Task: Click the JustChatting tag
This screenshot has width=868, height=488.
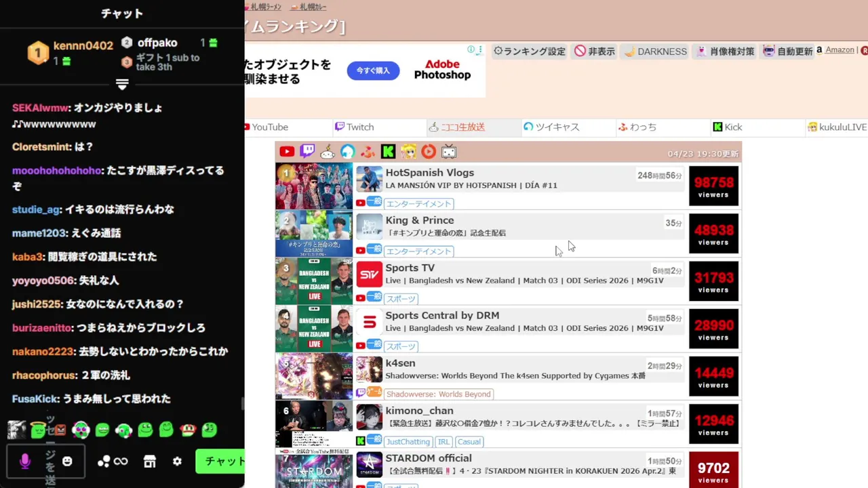Action: pyautogui.click(x=408, y=441)
